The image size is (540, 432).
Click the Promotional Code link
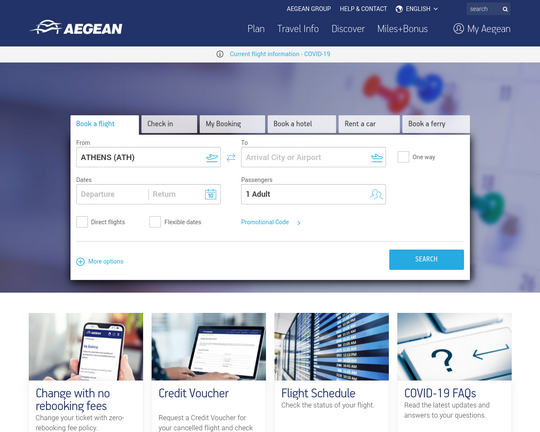265,222
